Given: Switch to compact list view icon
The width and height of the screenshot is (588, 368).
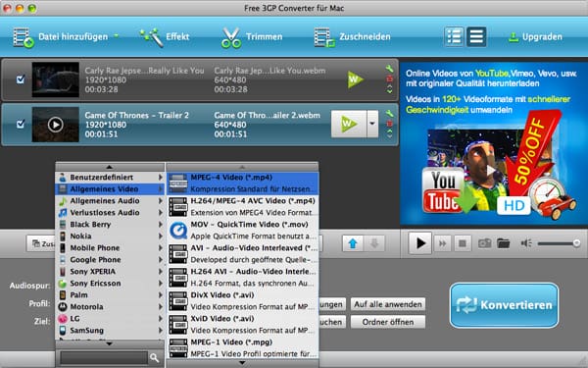Looking at the screenshot, I should pos(476,37).
